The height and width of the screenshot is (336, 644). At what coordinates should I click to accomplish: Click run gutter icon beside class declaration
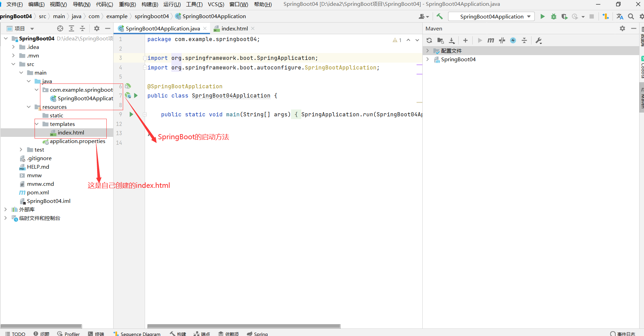[136, 95]
